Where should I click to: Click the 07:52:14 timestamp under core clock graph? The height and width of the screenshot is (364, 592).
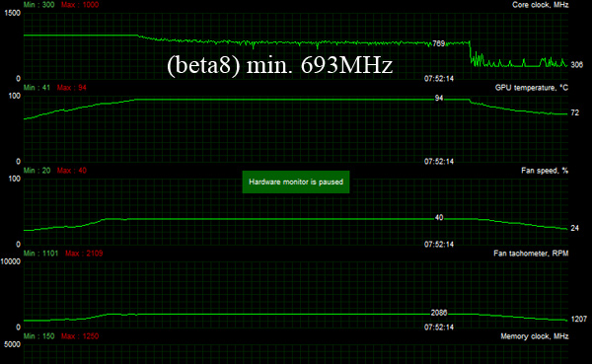[439, 79]
